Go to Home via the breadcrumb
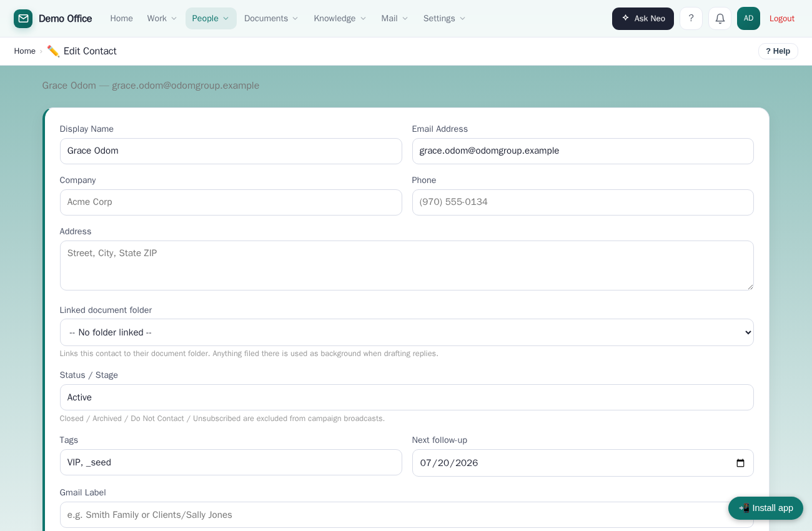The image size is (812, 531). (25, 51)
